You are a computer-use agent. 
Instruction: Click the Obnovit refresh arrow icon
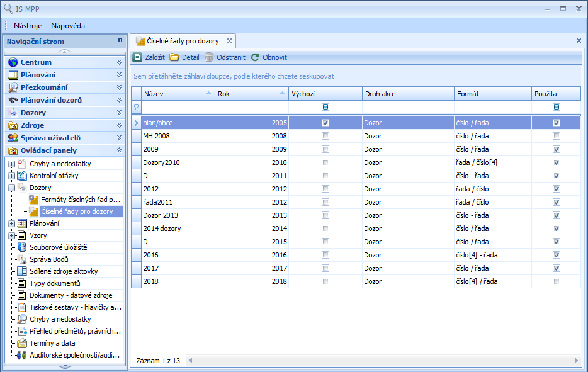tap(255, 57)
